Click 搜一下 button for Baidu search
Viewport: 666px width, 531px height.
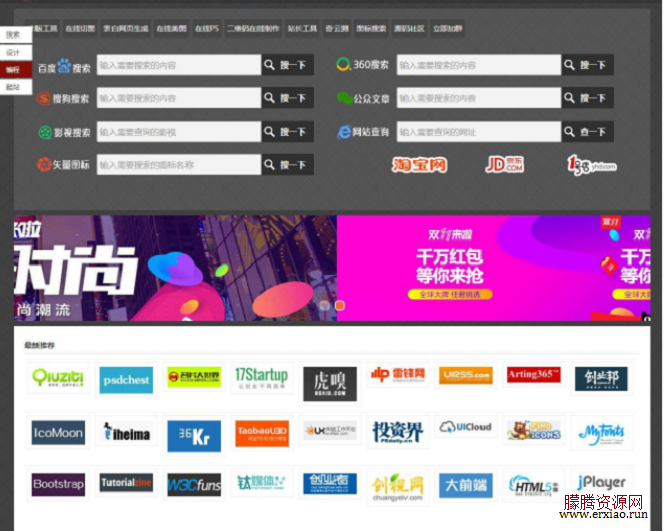pos(288,65)
